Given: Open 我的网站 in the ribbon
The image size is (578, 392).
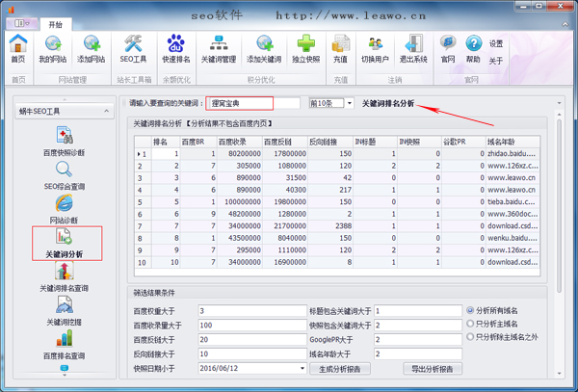Looking at the screenshot, I should [53, 48].
